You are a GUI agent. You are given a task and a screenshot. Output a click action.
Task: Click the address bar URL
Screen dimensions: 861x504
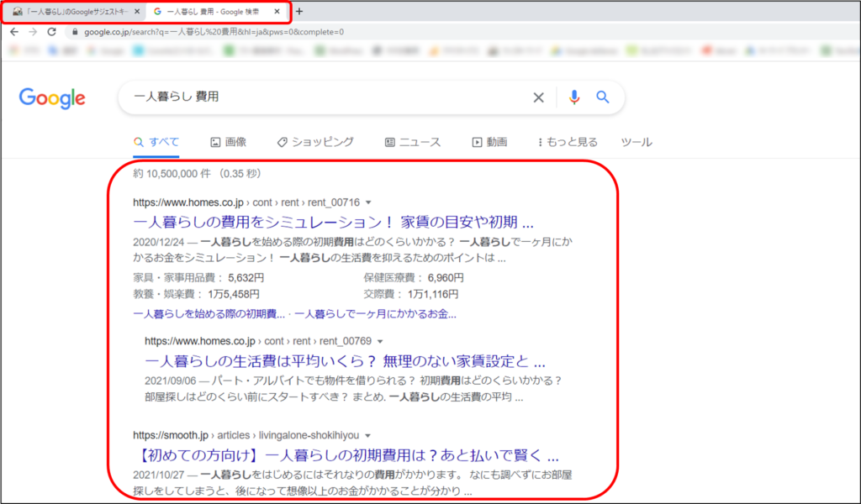pyautogui.click(x=214, y=32)
